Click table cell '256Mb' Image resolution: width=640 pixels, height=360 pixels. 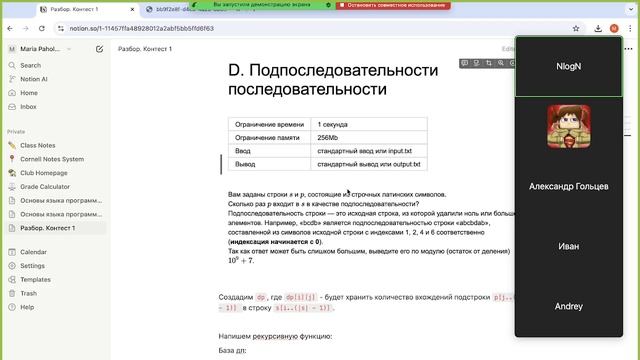point(369,138)
